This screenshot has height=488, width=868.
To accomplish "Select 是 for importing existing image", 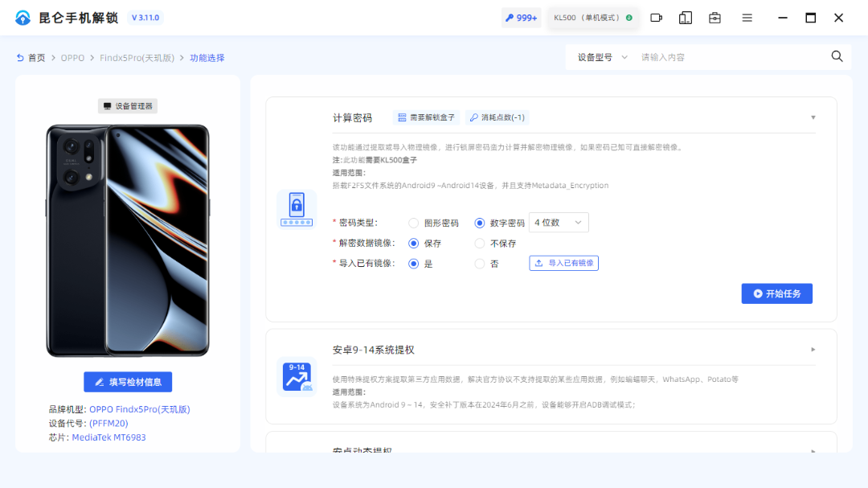I will click(414, 264).
